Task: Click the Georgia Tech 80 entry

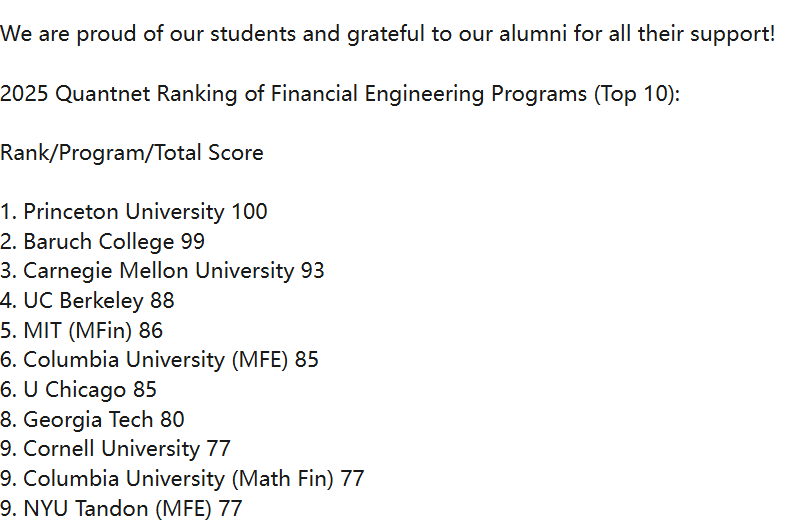Action: 92,419
